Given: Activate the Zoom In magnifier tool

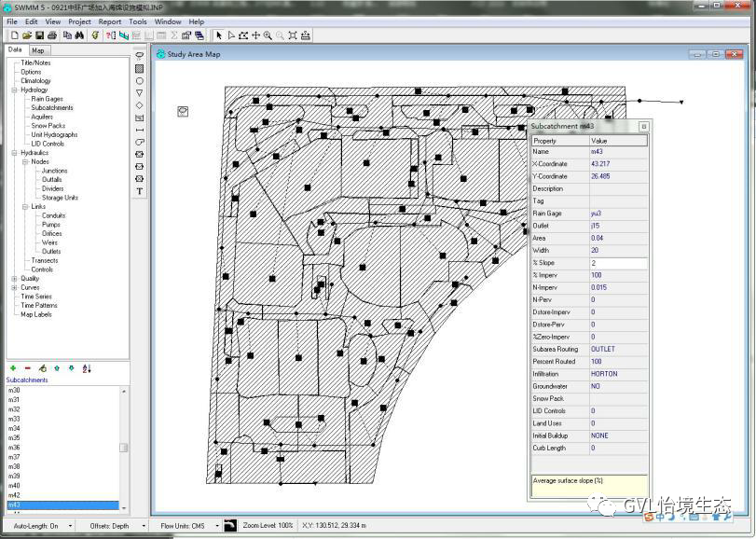Looking at the screenshot, I should [268, 35].
